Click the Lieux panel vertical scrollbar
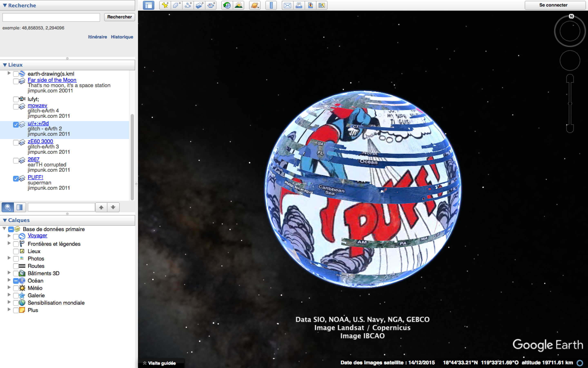Screen dimensions: 588x368 (x=132, y=157)
